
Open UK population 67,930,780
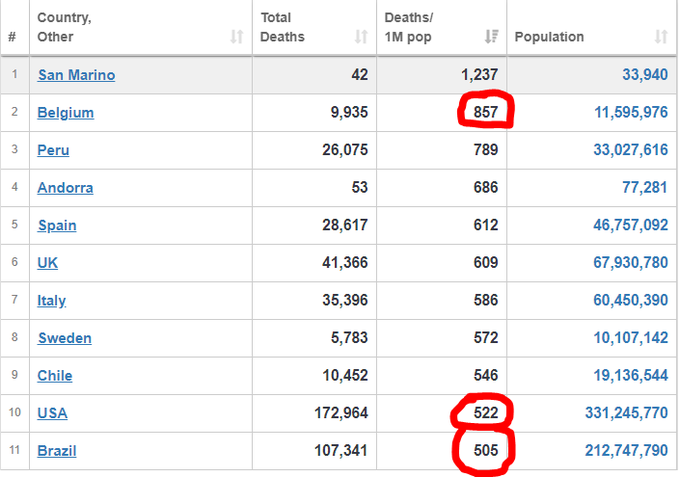click(x=631, y=262)
